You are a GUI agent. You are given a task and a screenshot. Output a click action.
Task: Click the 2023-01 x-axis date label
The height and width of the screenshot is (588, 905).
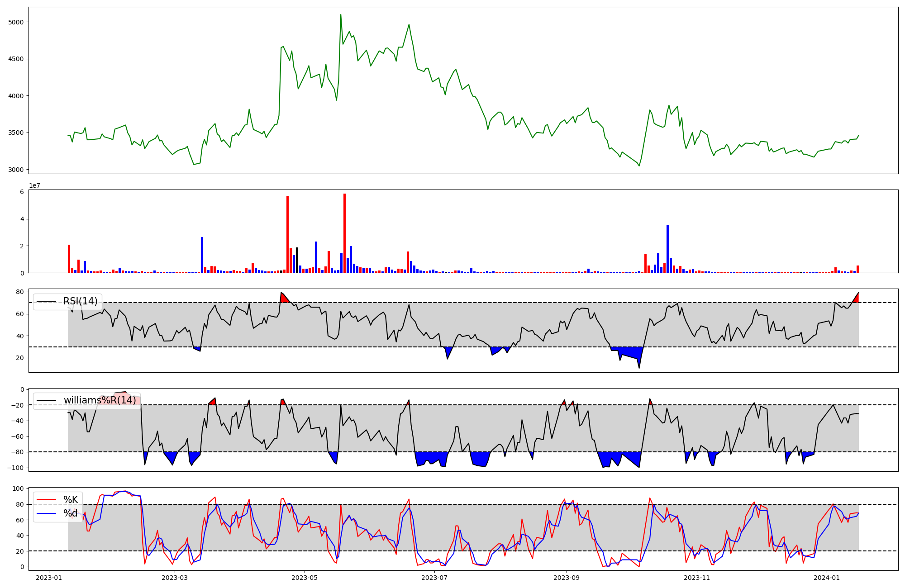click(x=49, y=578)
